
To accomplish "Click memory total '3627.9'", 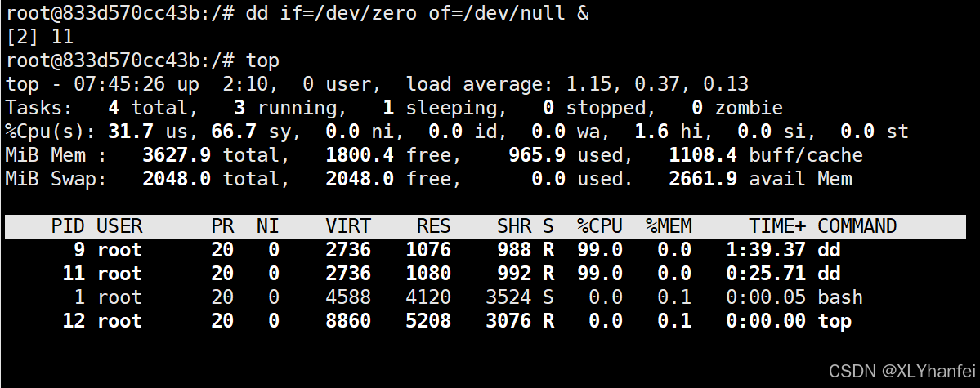I will [177, 155].
